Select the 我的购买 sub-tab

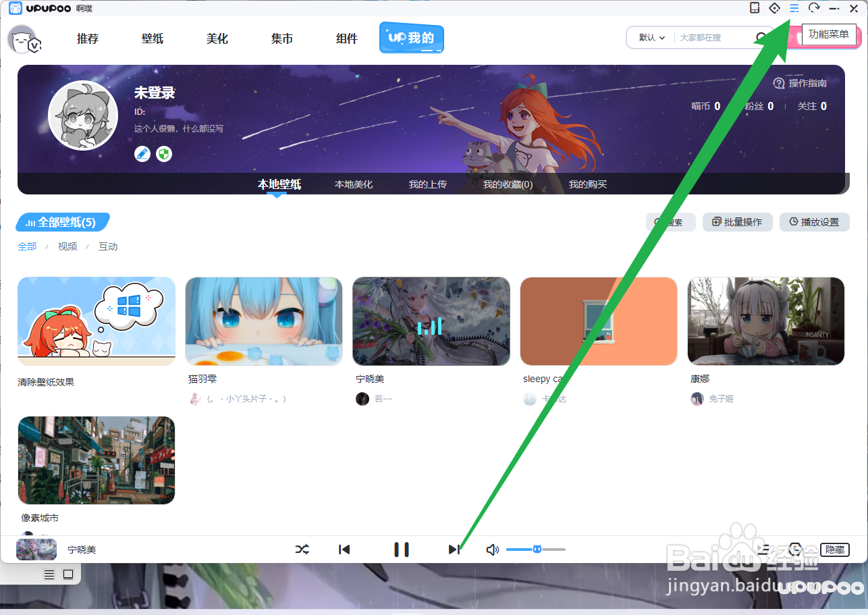[x=588, y=184]
